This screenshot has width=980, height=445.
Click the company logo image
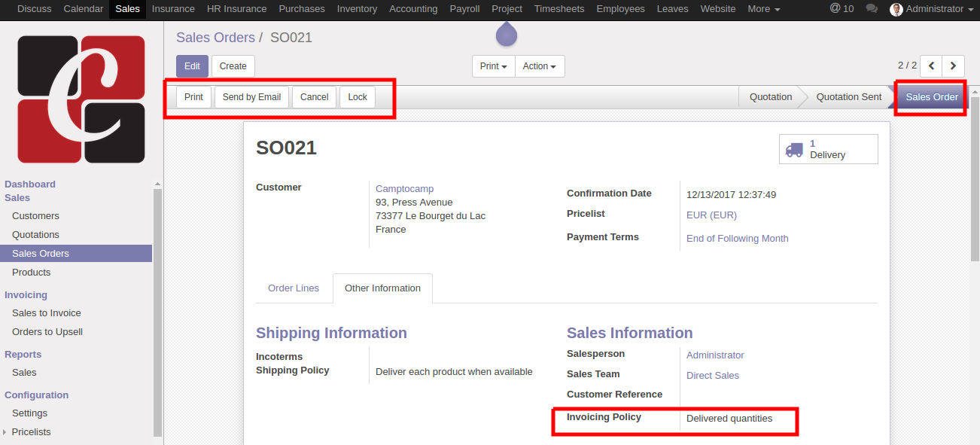[x=81, y=99]
